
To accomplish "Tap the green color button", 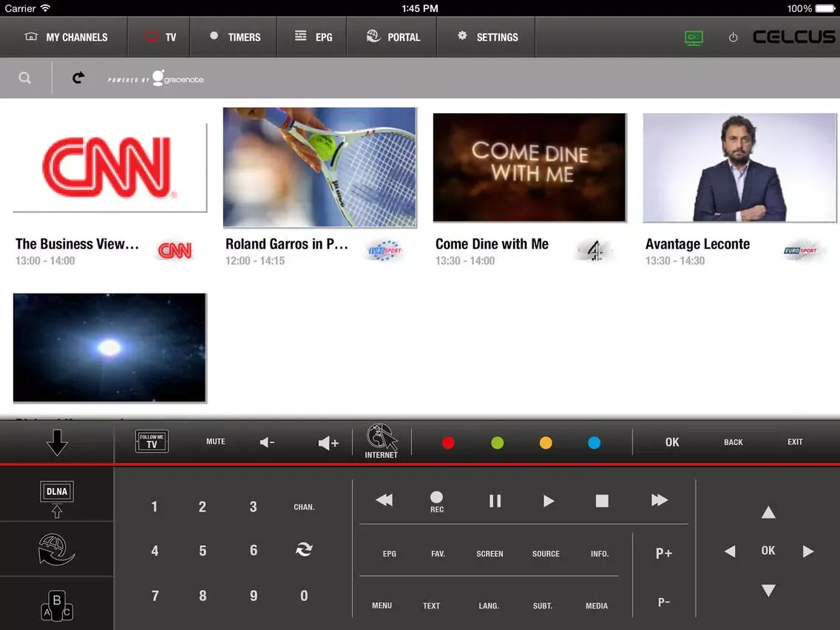I will pos(497,443).
